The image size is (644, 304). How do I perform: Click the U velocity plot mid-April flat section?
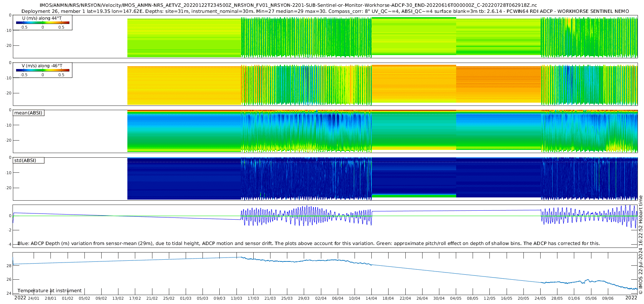tap(414, 36)
